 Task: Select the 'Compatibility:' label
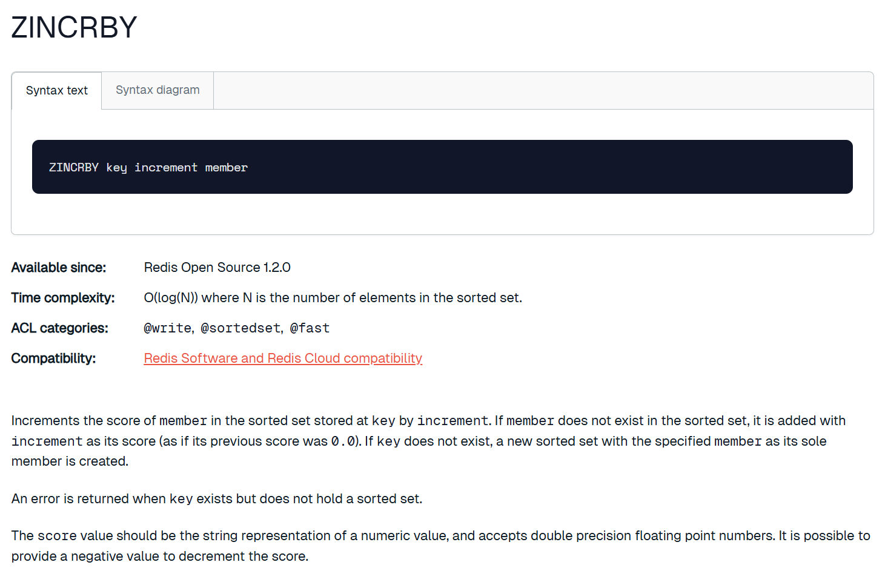click(53, 358)
